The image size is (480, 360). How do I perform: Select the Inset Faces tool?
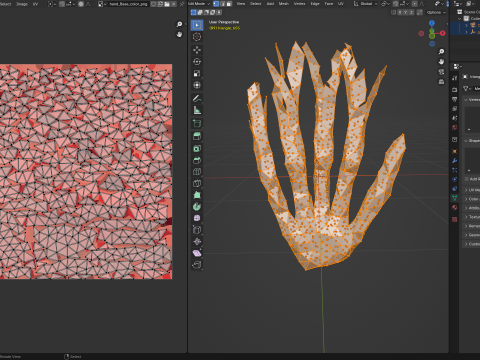coord(197,148)
